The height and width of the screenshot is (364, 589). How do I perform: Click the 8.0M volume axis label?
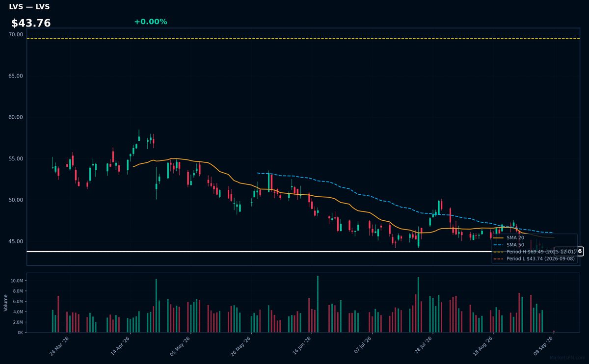(x=17, y=291)
